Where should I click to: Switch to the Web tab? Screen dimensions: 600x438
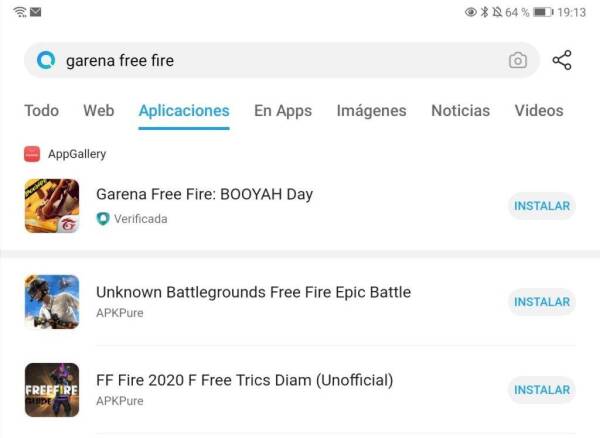pyautogui.click(x=99, y=111)
